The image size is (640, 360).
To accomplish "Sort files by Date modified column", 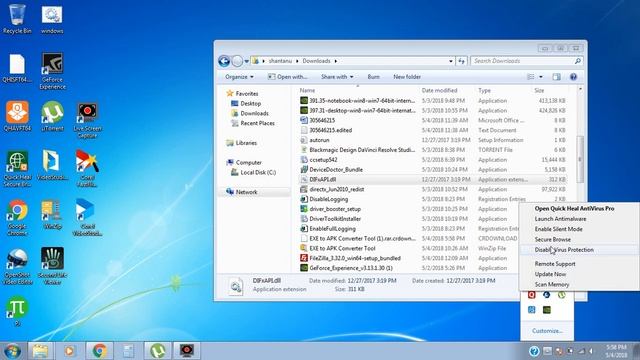I will tap(439, 90).
